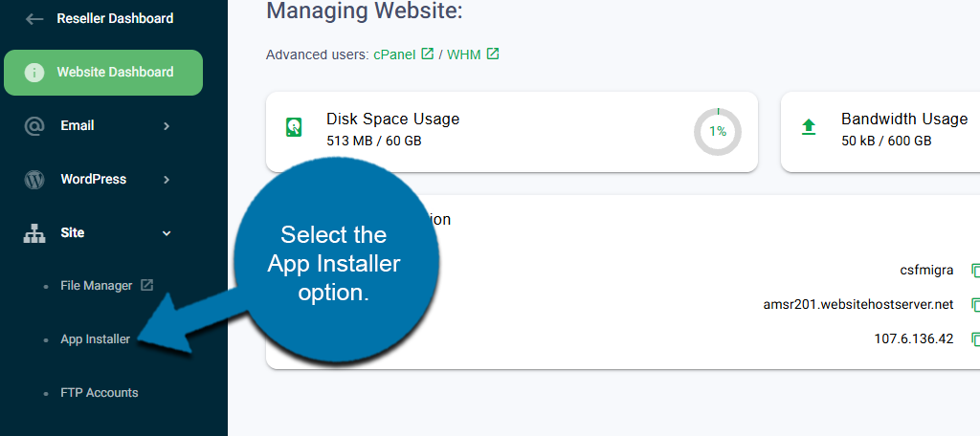
Task: Collapse the Site menu chevron
Action: [167, 233]
